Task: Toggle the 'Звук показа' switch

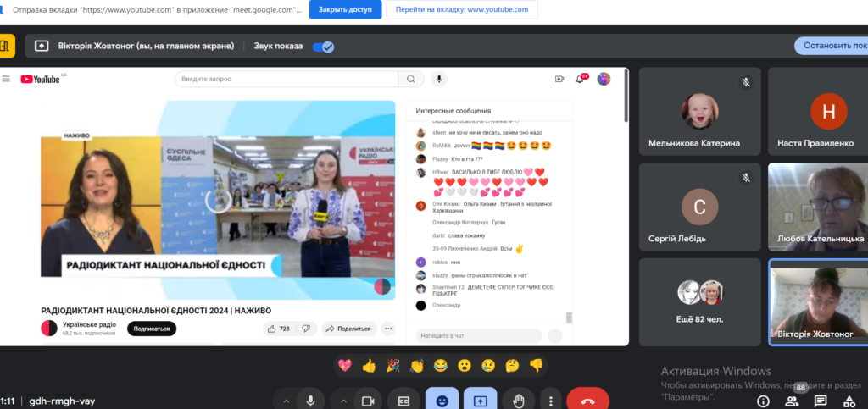Action: pyautogui.click(x=324, y=47)
